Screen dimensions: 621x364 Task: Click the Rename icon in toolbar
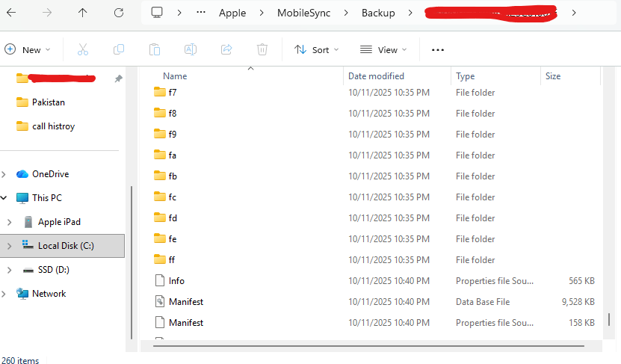[x=191, y=49]
